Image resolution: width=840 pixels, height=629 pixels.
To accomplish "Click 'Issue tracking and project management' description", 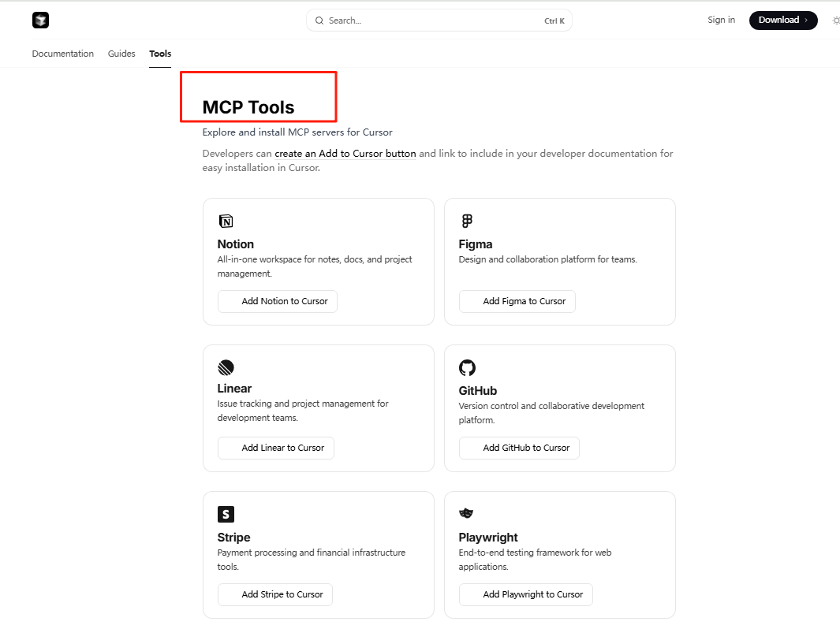I will [x=303, y=411].
